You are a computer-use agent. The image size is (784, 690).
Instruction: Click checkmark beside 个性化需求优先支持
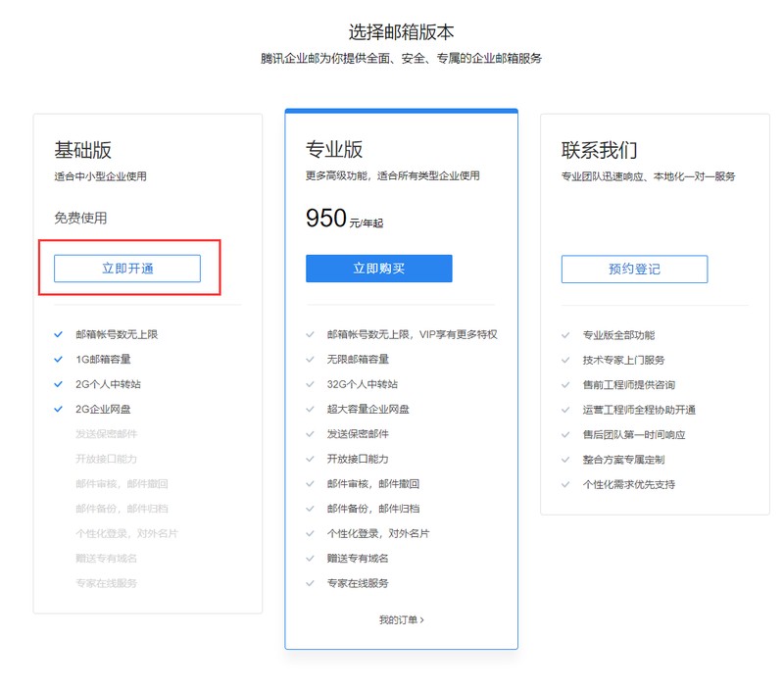tap(565, 484)
